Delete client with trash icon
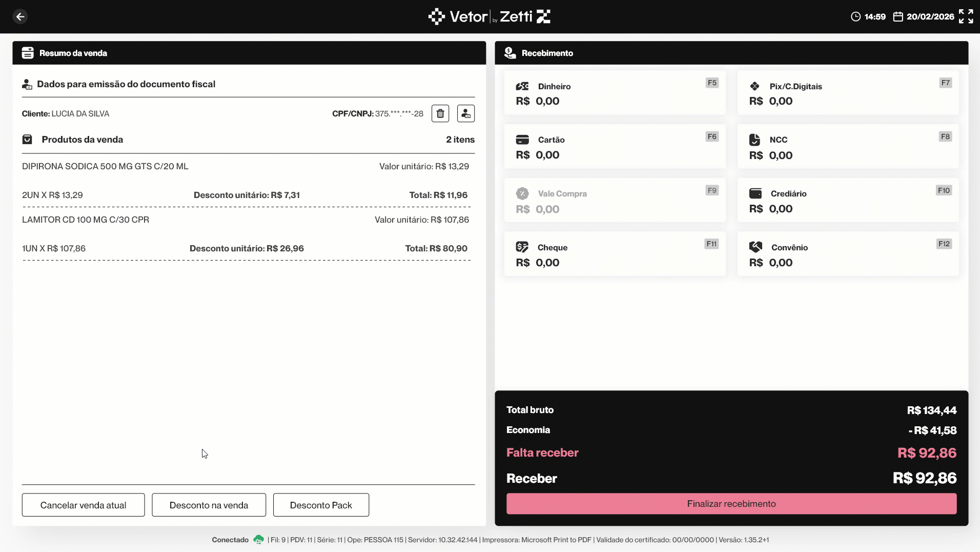The height and width of the screenshot is (552, 980). pos(440,113)
